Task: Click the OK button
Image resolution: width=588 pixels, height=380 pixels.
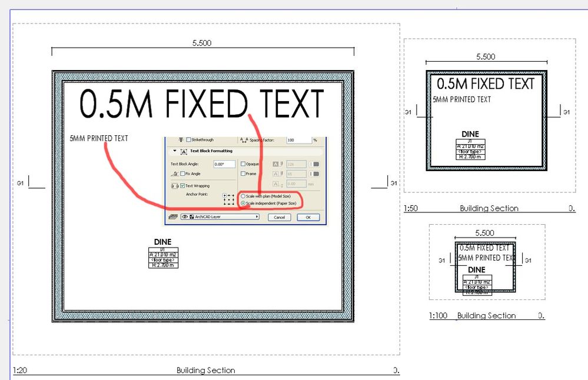Action: 308,218
